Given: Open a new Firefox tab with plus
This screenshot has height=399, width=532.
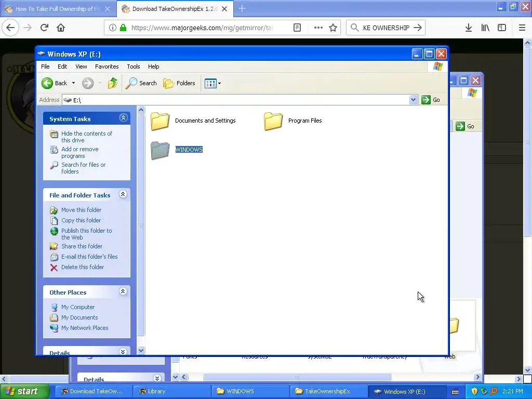Looking at the screenshot, I should coord(242,8).
